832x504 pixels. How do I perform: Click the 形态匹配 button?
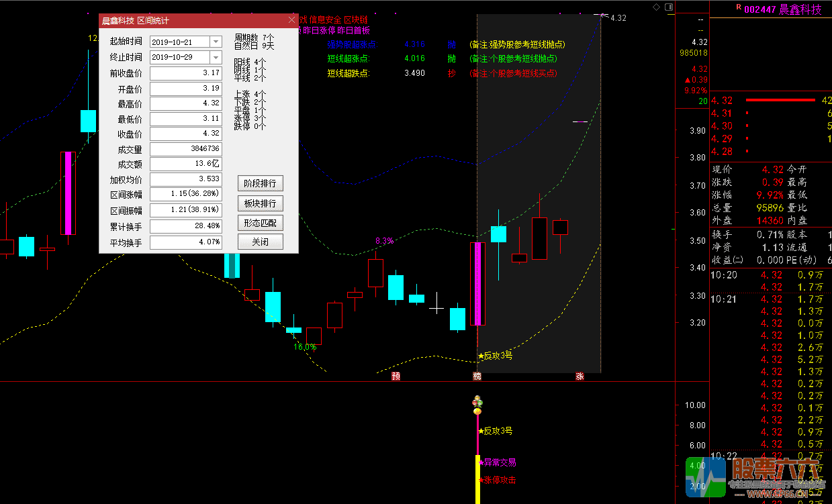click(x=260, y=223)
